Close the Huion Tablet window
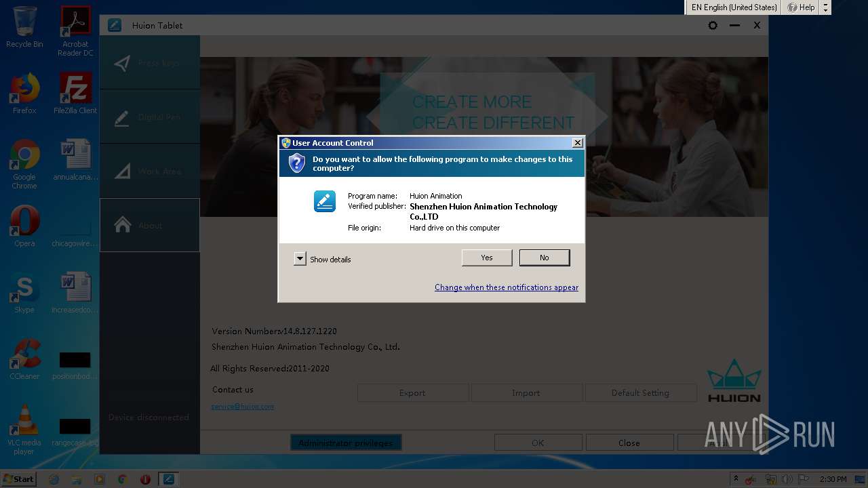868x488 pixels. coord(757,25)
